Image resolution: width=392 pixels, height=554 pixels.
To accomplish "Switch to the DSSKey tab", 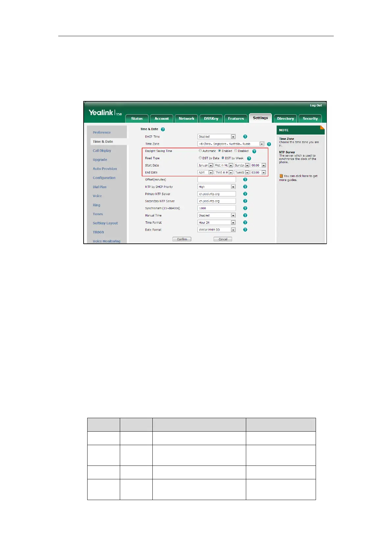I will tap(211, 118).
